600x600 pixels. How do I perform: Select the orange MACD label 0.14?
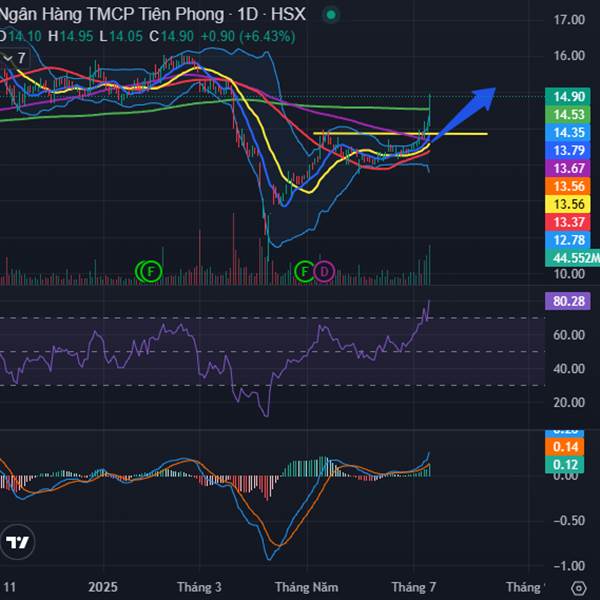click(x=565, y=447)
